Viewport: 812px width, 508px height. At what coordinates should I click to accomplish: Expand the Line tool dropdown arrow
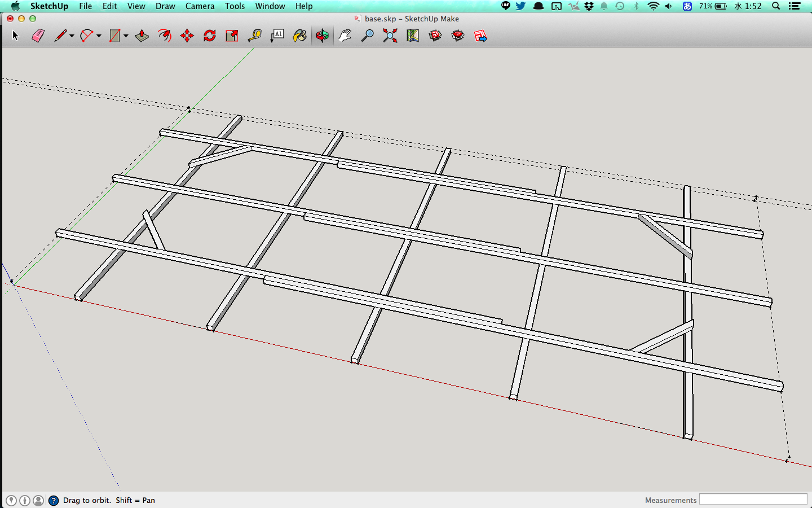click(72, 36)
